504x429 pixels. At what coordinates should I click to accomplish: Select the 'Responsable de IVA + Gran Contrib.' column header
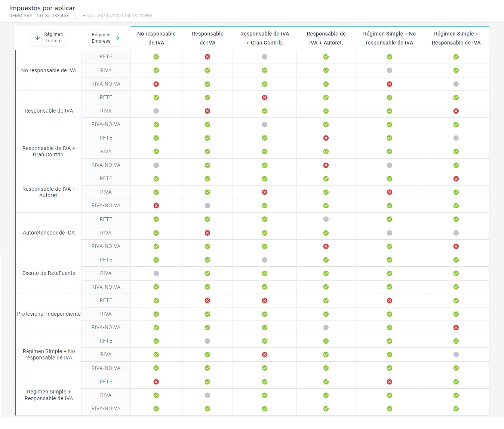(x=265, y=38)
